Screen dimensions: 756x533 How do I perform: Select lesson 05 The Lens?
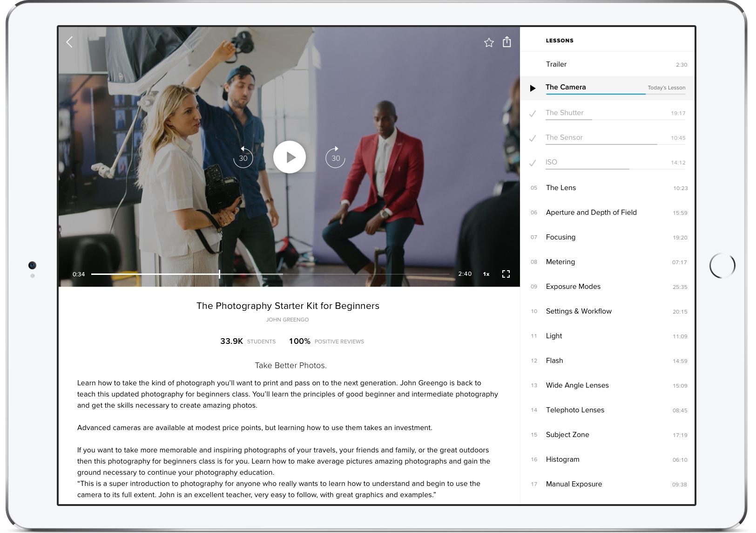click(x=561, y=188)
